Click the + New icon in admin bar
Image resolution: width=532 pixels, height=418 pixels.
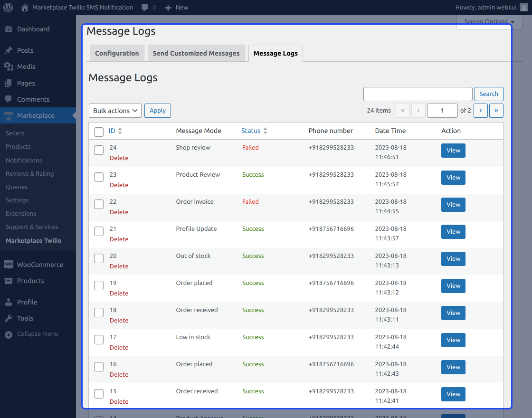169,7
